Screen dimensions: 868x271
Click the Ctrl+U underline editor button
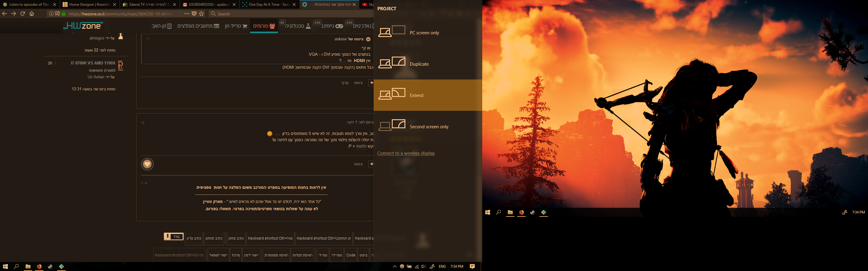tap(324, 238)
